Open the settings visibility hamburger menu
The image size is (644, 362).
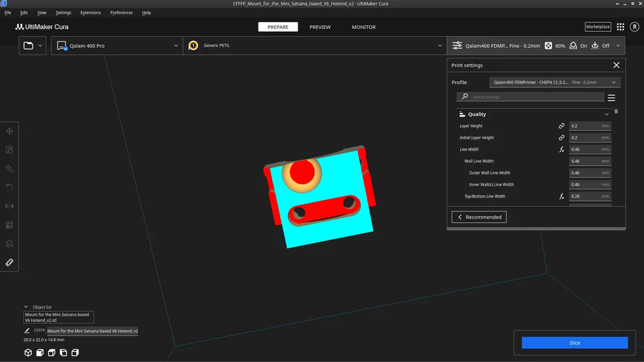click(x=611, y=98)
